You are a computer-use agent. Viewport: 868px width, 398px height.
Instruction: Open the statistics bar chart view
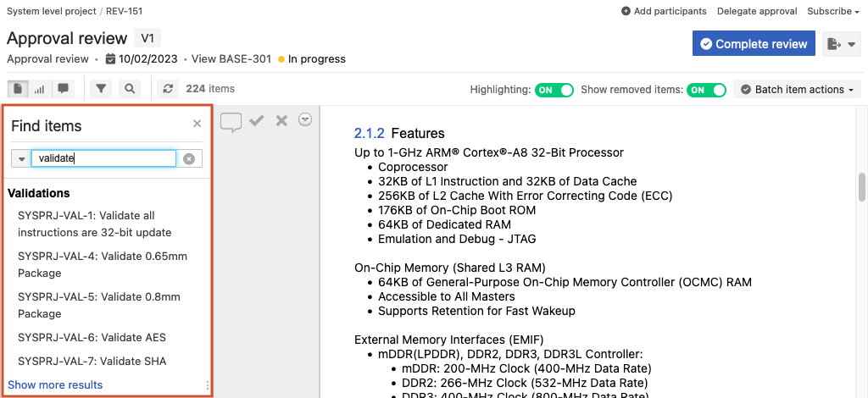40,89
